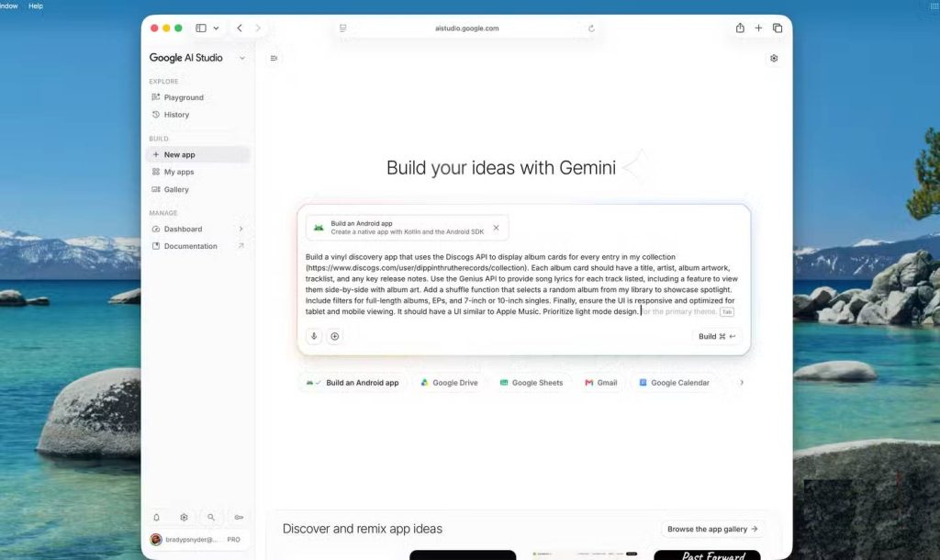Select the Google Drive suggestion chip

pos(450,383)
